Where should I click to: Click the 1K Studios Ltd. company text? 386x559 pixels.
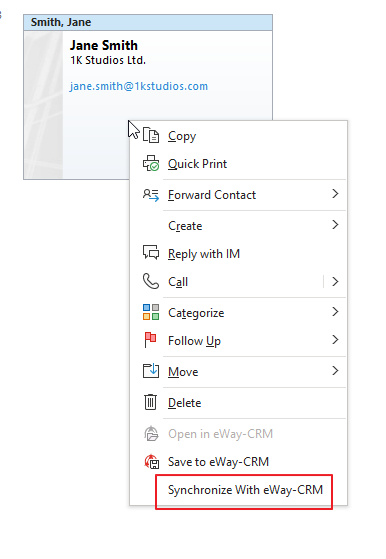pos(108,60)
